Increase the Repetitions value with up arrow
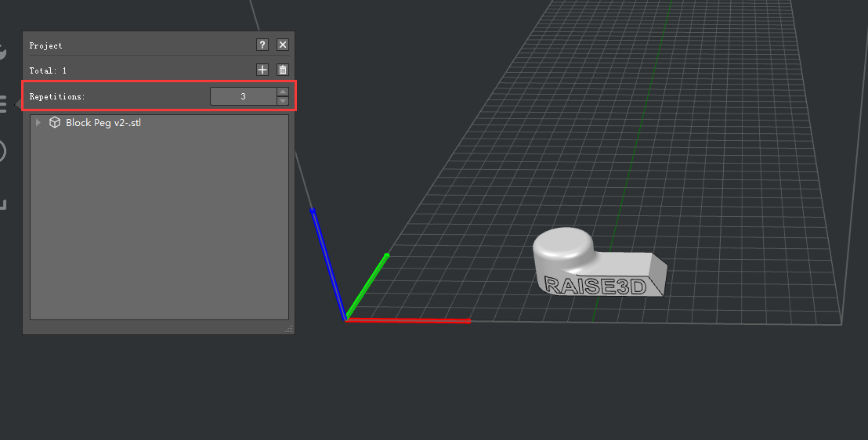 (x=283, y=92)
